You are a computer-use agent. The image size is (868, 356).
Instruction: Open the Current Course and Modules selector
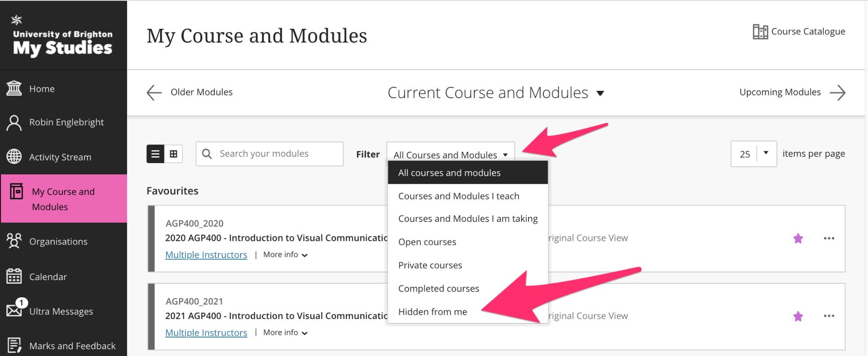coord(496,92)
